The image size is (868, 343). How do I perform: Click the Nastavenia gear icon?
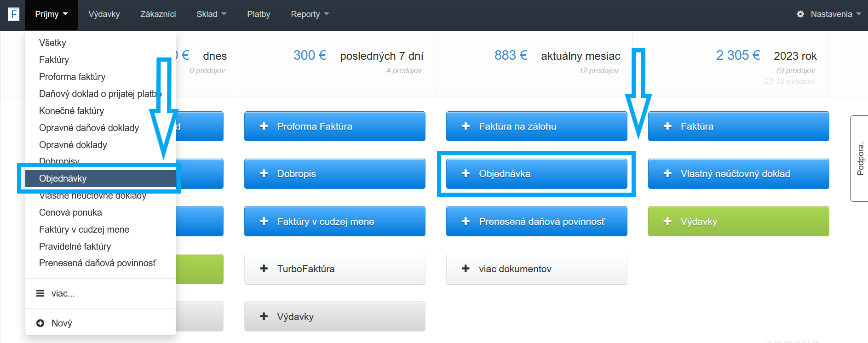tap(800, 14)
